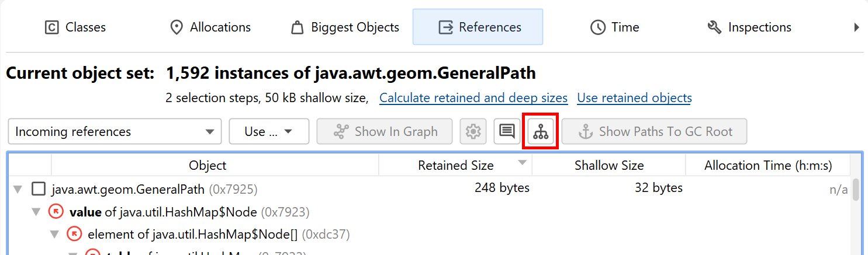
Task: Click the red reference icon beside HashMap$Node value
Action: [x=56, y=211]
